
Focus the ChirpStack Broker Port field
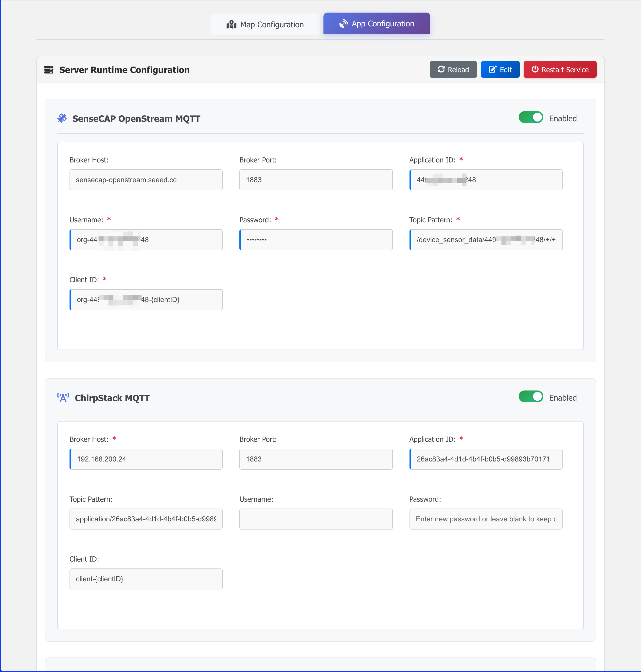(316, 459)
